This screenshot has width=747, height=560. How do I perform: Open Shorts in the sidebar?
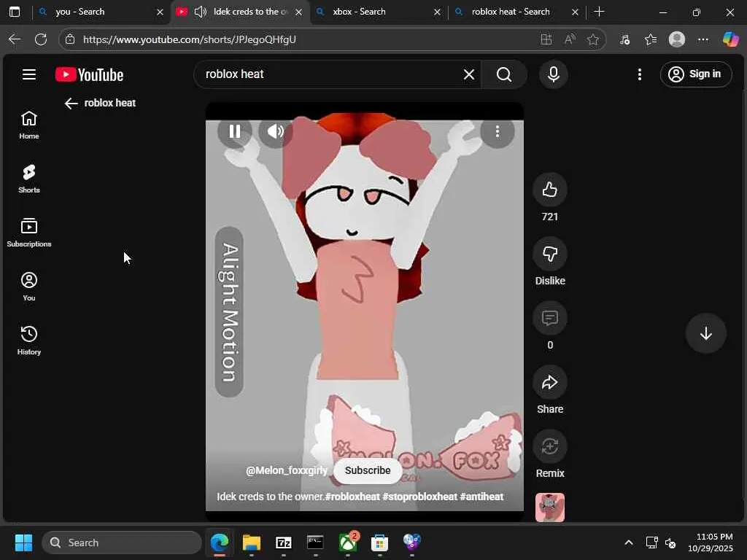pos(29,179)
